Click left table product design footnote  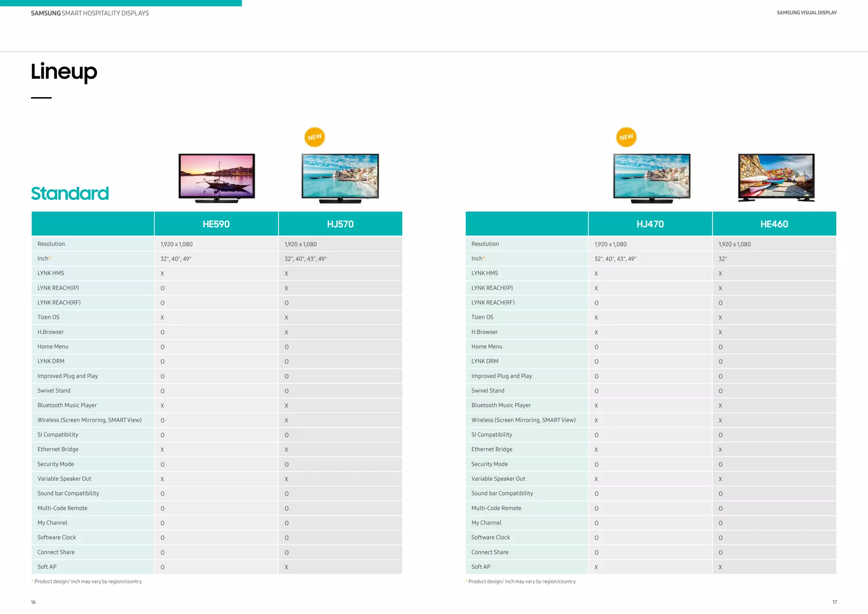[88, 581]
